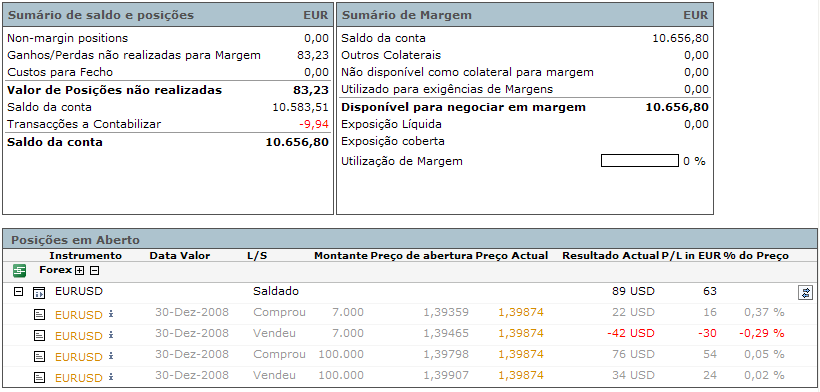The width and height of the screenshot is (820, 392).
Task: Open EURUSD link for 1,39798 position
Action: [x=78, y=357]
